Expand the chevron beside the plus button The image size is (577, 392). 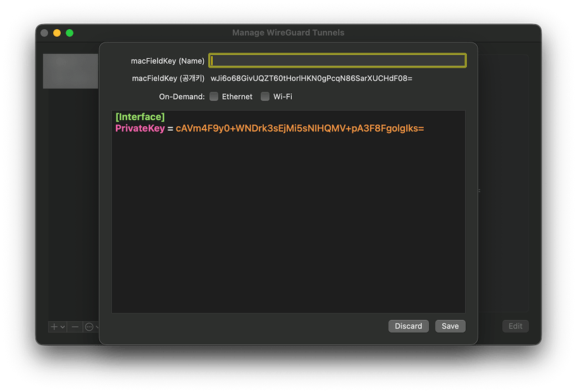[62, 327]
